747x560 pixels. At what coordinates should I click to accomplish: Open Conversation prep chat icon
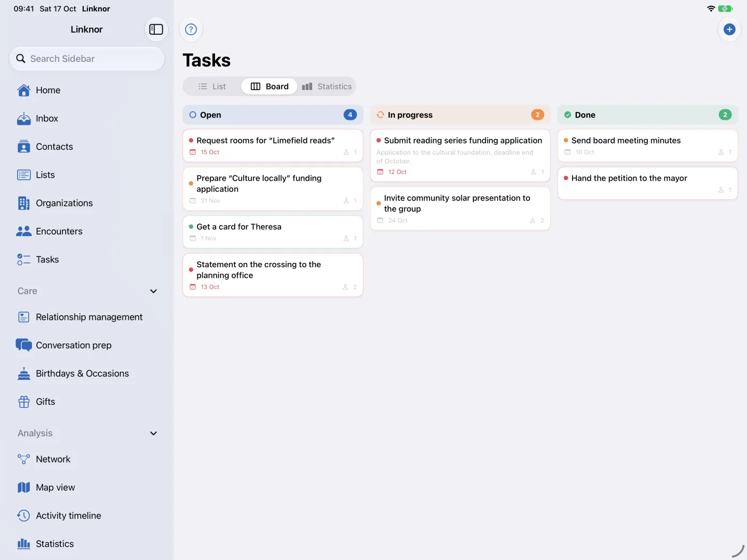(x=24, y=346)
